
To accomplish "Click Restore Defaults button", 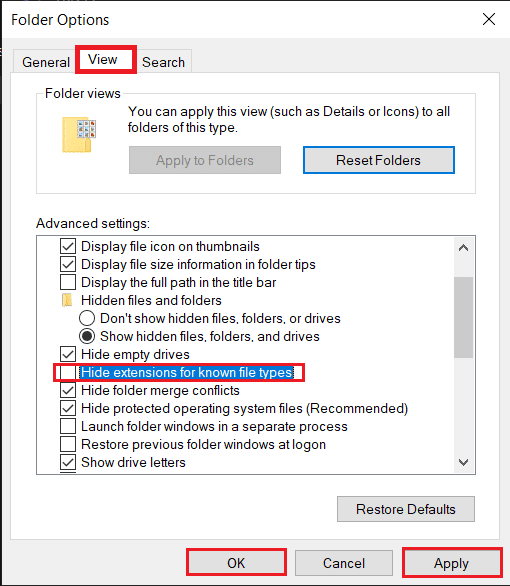I will [406, 509].
